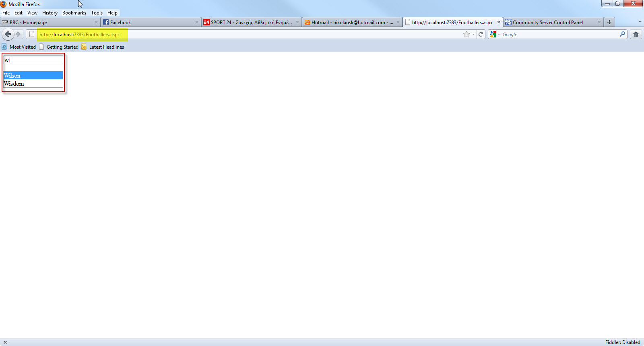Minimize the Firefox window
644x346 pixels.
pos(607,4)
